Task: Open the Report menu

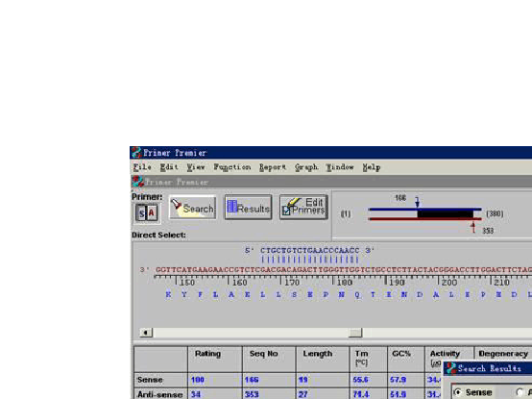Action: click(x=273, y=167)
